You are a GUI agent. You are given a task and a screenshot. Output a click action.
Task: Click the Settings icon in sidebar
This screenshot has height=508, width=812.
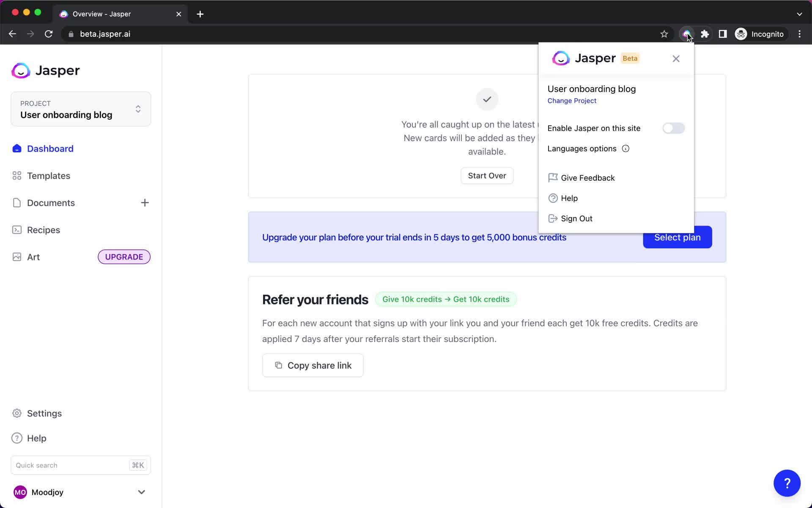pyautogui.click(x=16, y=413)
